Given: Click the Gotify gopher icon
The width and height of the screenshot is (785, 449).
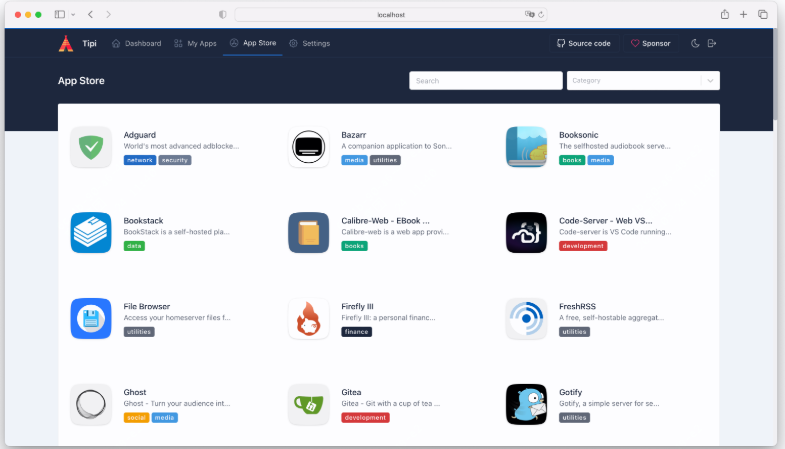Looking at the screenshot, I should (526, 404).
